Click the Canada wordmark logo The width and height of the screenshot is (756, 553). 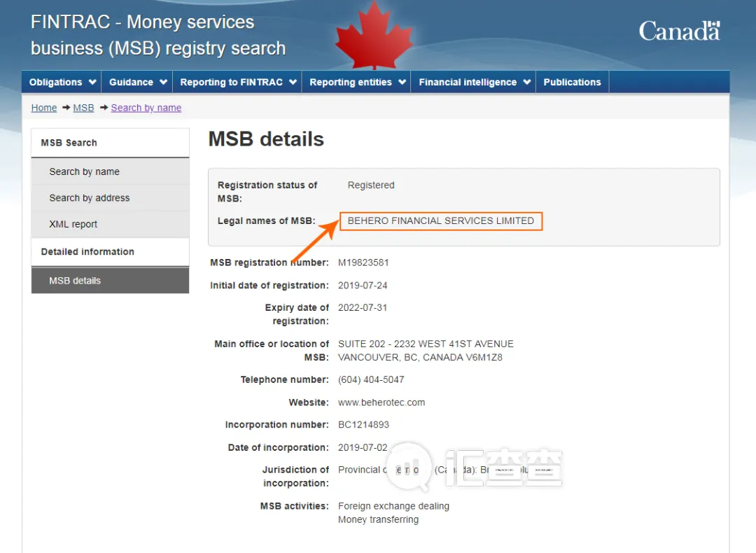click(679, 31)
